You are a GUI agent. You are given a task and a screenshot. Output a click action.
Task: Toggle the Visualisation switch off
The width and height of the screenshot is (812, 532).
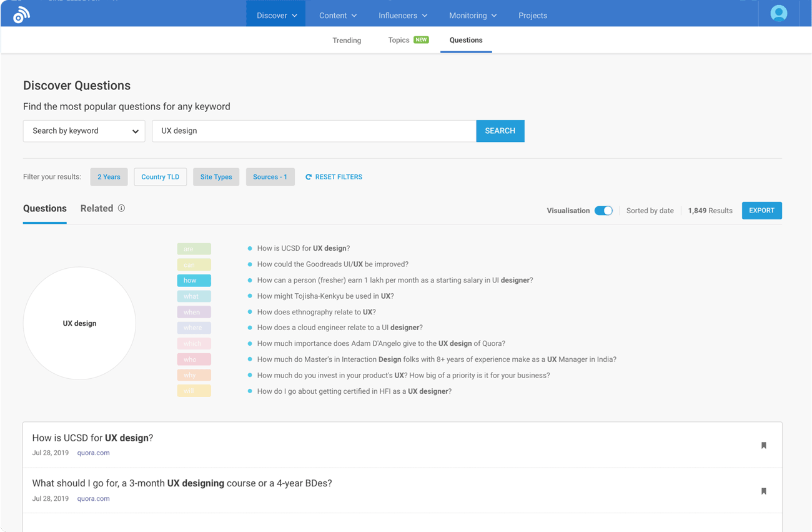pos(603,211)
